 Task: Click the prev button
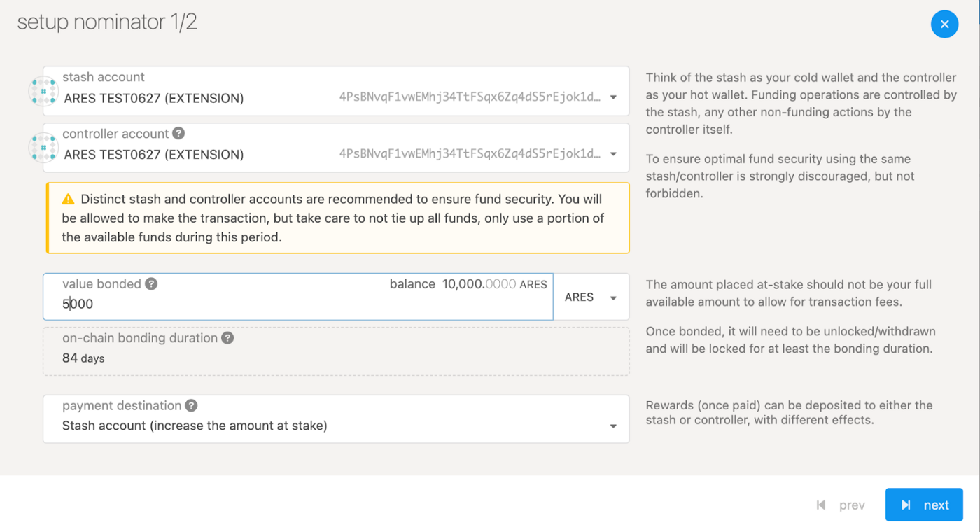(841, 505)
